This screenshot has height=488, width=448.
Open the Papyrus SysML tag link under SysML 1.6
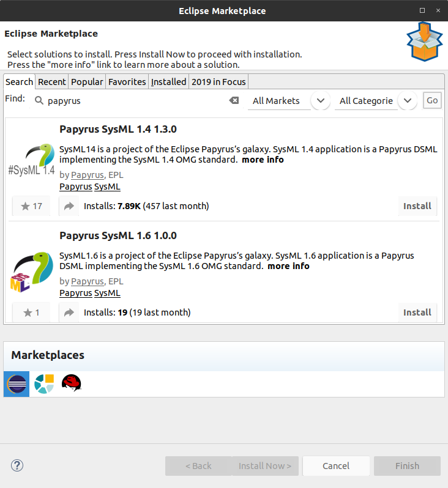tap(90, 293)
